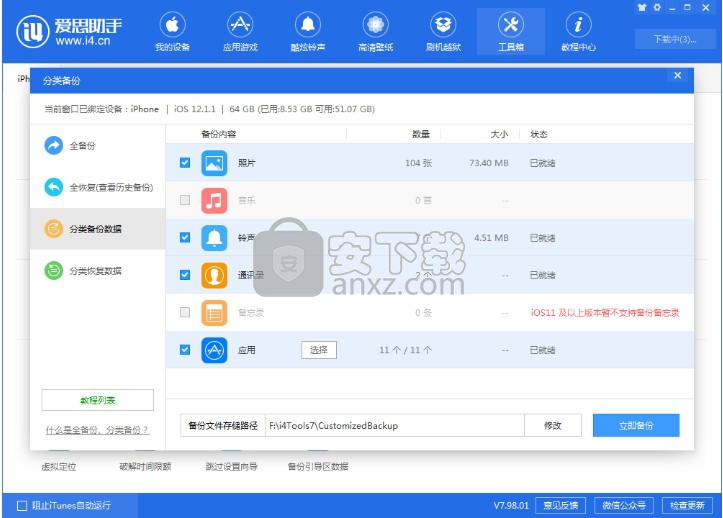The height and width of the screenshot is (518, 723).
Task: Click the i4 爱思助手 logo
Action: pos(69,31)
